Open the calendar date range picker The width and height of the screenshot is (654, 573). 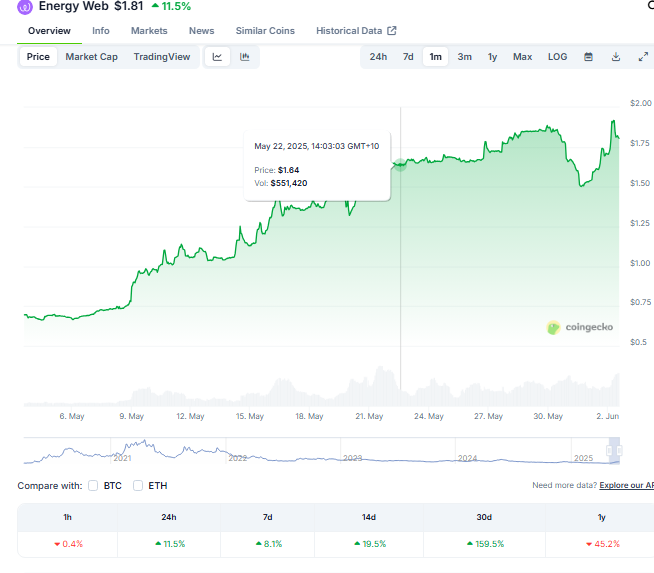588,57
